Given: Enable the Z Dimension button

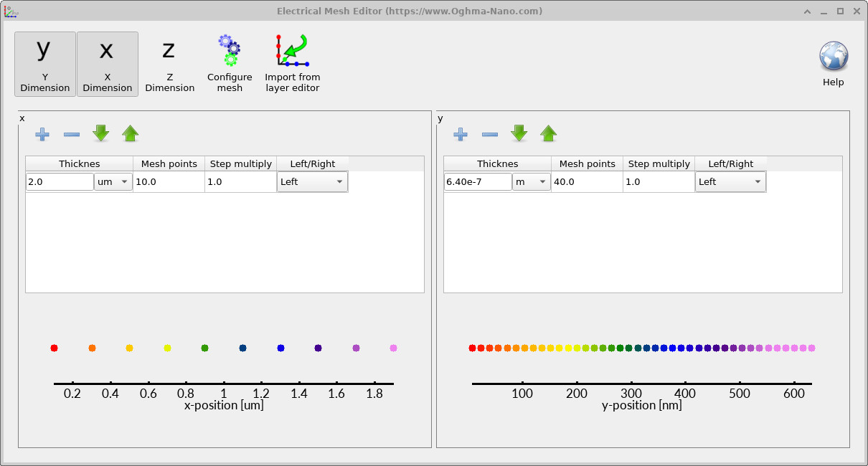Looking at the screenshot, I should click(169, 64).
